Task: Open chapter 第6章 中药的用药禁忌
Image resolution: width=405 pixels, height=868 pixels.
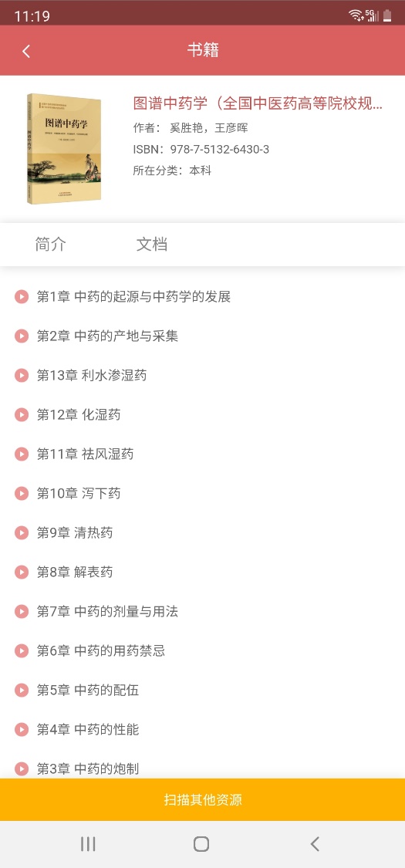Action: click(202, 650)
